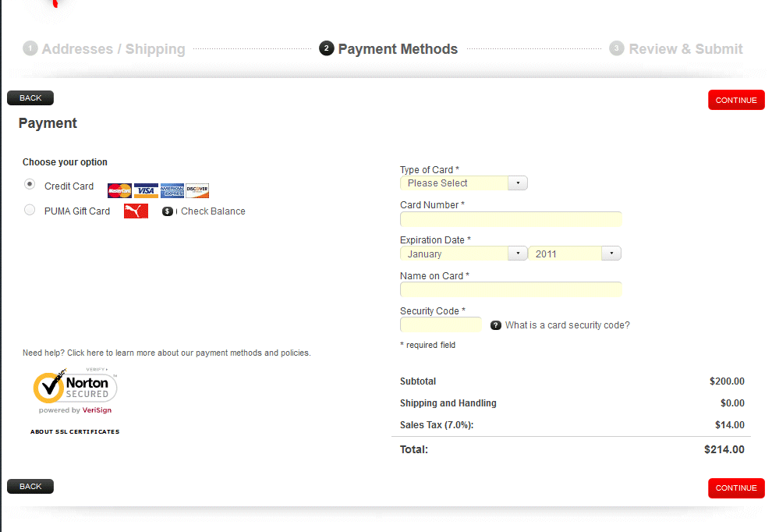Select the PUMA Gift Card radio button
Image resolution: width=772 pixels, height=532 pixels.
(x=30, y=210)
